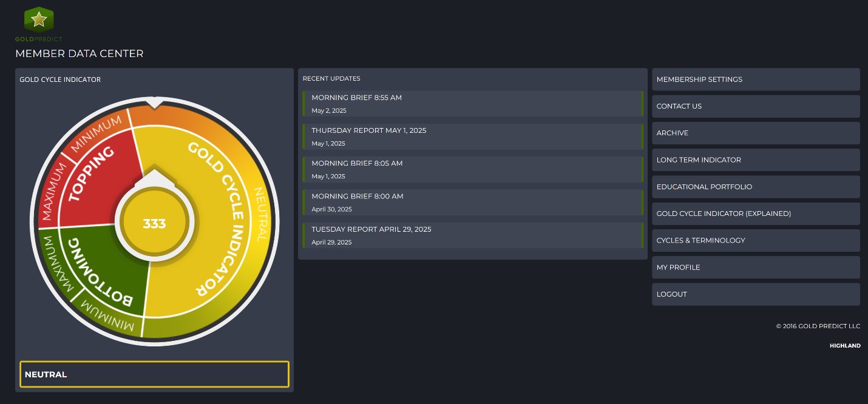Open Morning Brief 8:05 AM update
The image size is (868, 404).
pos(473,169)
